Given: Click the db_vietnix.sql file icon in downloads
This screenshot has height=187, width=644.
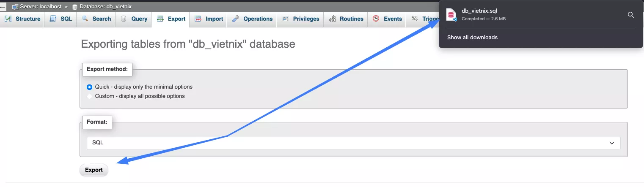Looking at the screenshot, I should click(x=451, y=15).
